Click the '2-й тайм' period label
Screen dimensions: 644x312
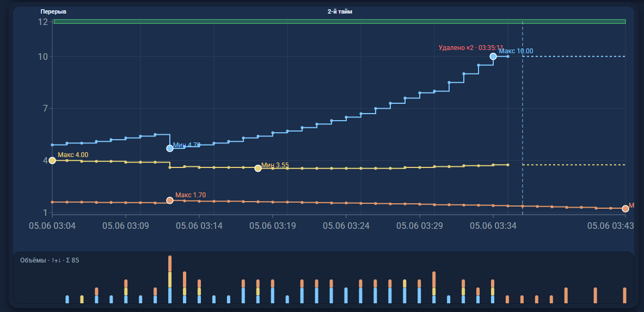click(x=340, y=11)
